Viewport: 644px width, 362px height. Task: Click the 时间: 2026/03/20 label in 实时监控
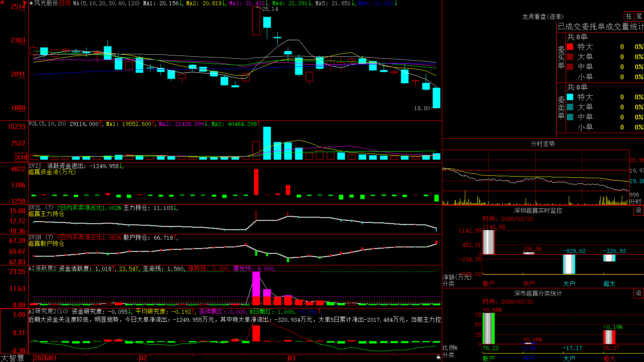pos(508,219)
